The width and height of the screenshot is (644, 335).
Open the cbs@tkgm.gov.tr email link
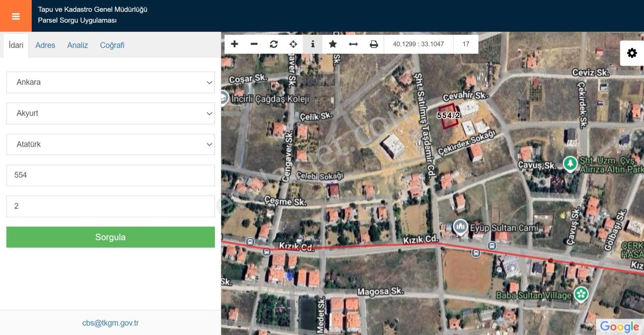(x=110, y=323)
